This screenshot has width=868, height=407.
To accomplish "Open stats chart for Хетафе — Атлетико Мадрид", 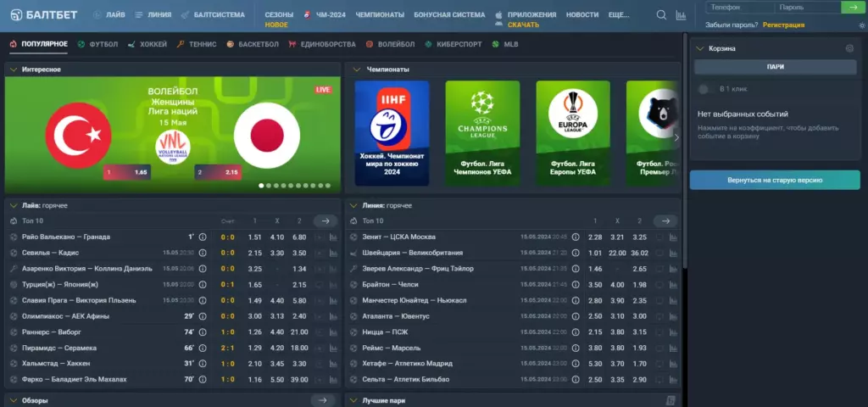I will point(673,364).
